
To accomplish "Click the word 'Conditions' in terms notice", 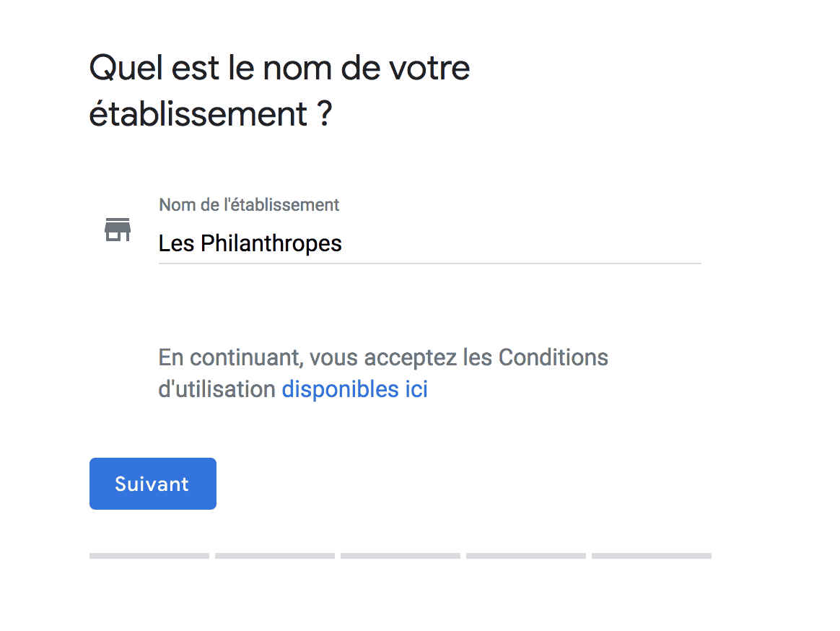I will [x=554, y=357].
